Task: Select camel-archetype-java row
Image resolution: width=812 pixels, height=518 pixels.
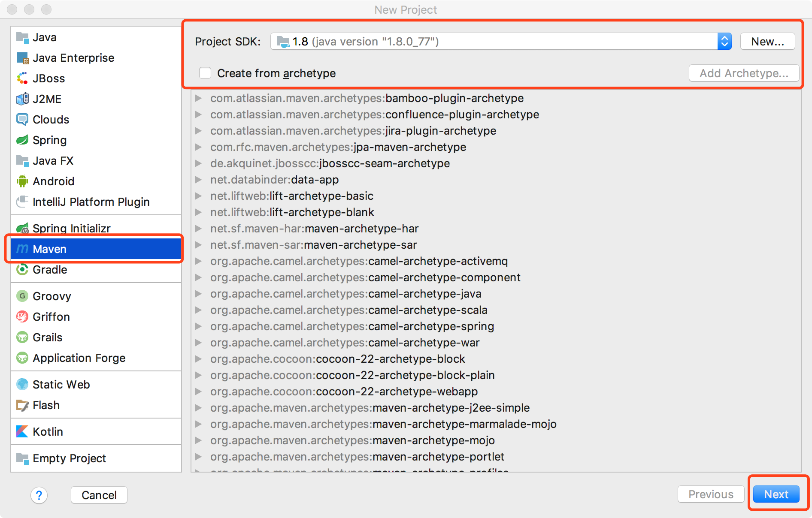Action: pyautogui.click(x=496, y=294)
